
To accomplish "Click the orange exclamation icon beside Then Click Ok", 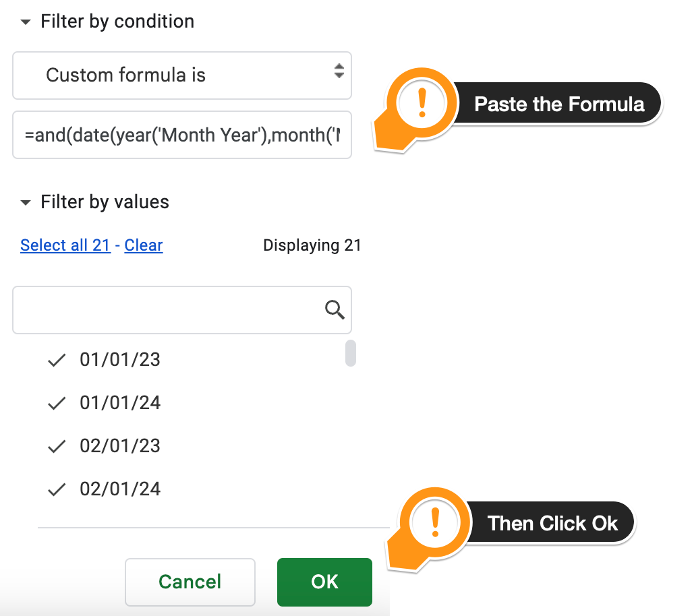I will [x=435, y=522].
